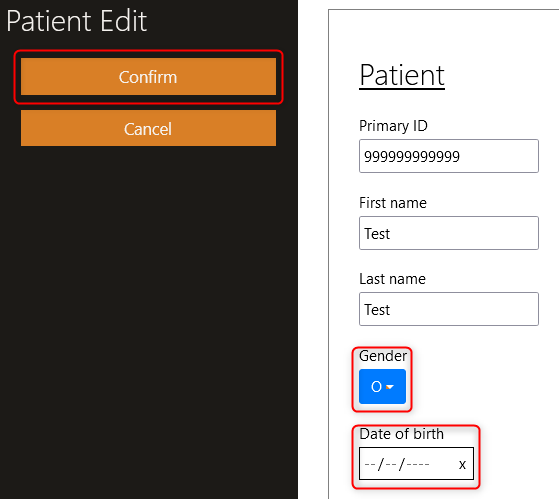Click the underlined Patient heading
Viewport: 559px width, 499px height.
pos(402,75)
